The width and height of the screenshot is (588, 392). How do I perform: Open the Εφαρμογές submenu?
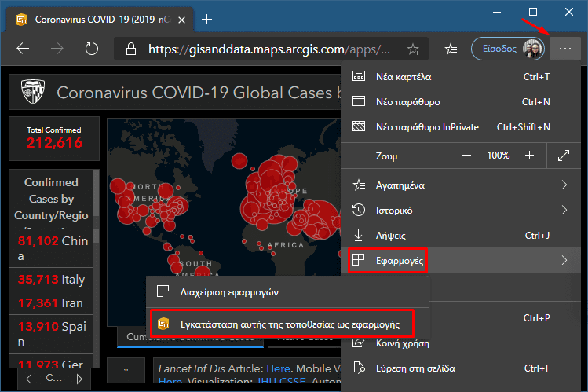(461, 260)
